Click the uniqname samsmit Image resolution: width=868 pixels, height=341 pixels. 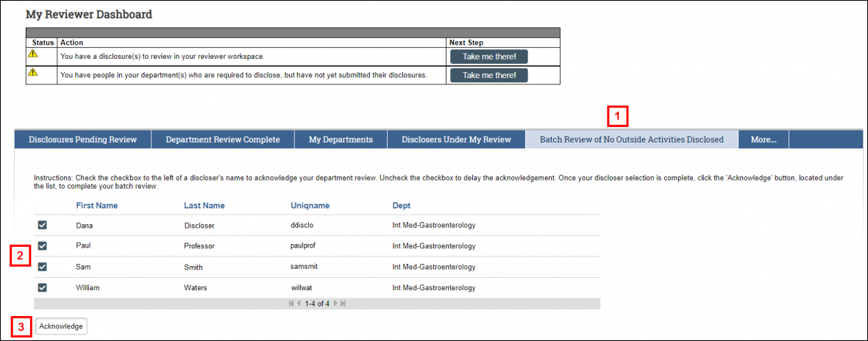click(x=304, y=266)
